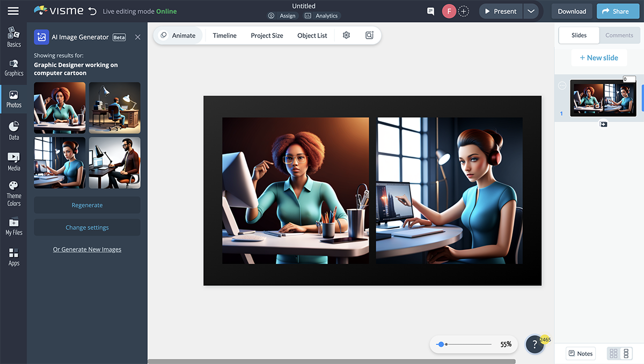
Task: Switch to grid slide view
Action: [x=613, y=353]
